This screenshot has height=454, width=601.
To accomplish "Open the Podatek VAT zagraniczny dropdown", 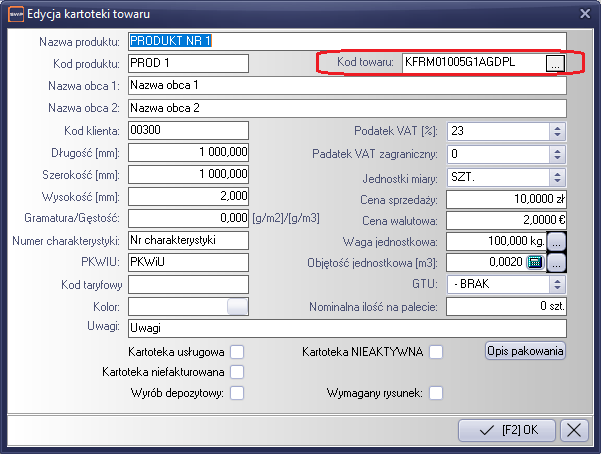I will [558, 153].
